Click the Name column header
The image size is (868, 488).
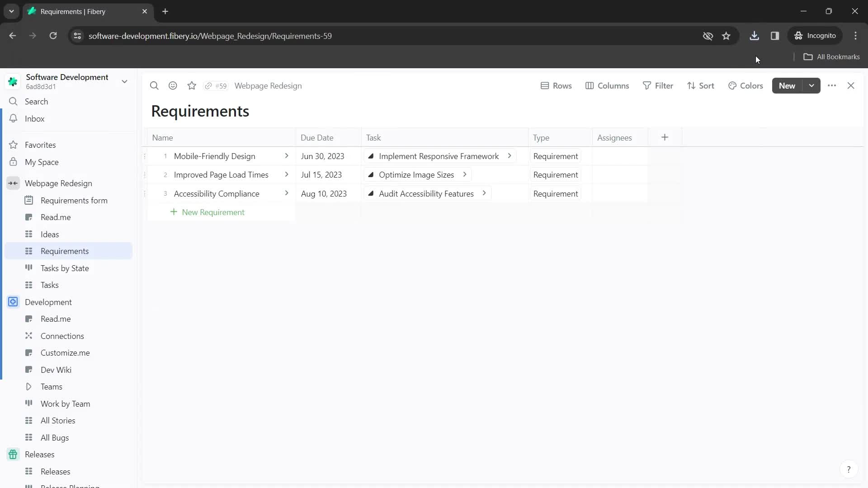coord(222,138)
